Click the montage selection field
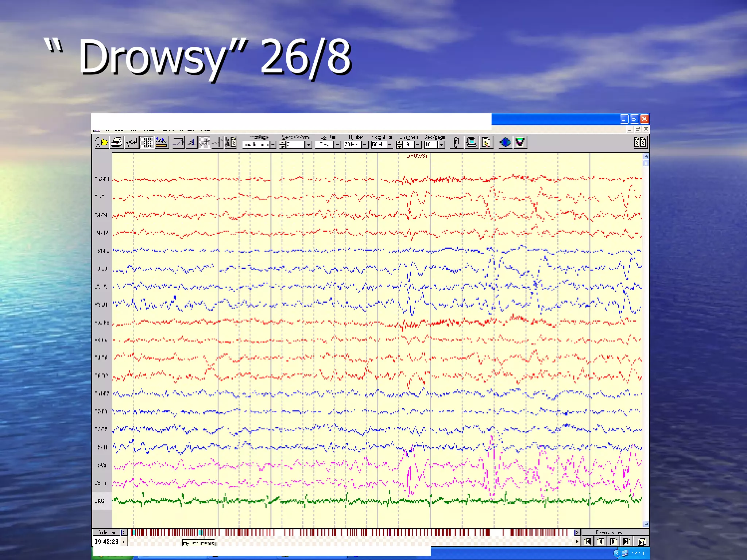The image size is (747, 560). coord(256,145)
